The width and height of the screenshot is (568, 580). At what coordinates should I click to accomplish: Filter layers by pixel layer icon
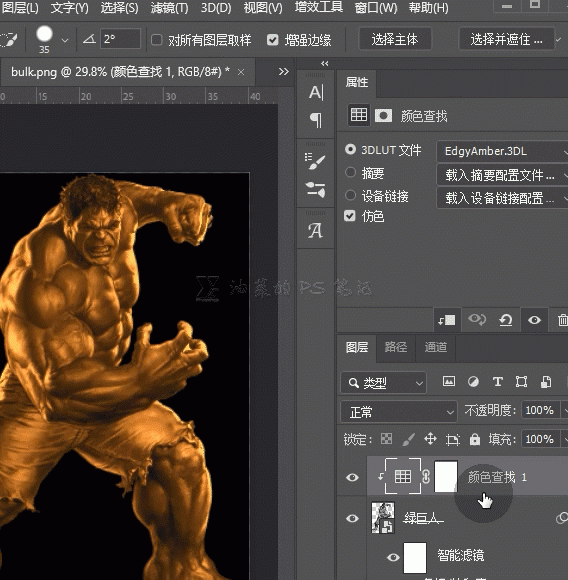click(x=449, y=381)
